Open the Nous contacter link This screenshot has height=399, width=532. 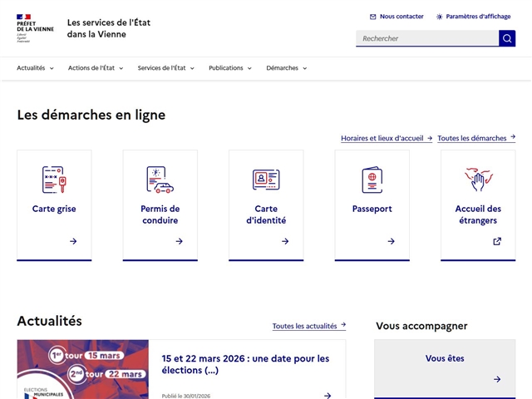click(397, 17)
